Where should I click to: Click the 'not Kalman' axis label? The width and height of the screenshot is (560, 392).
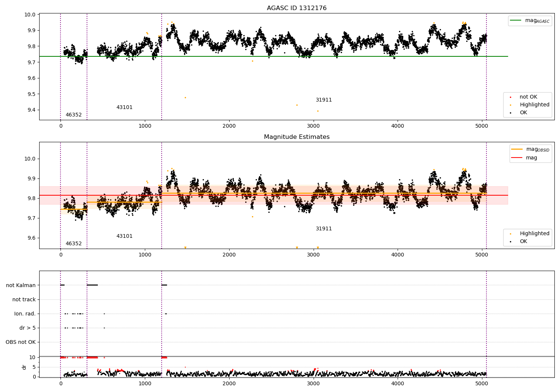21,286
